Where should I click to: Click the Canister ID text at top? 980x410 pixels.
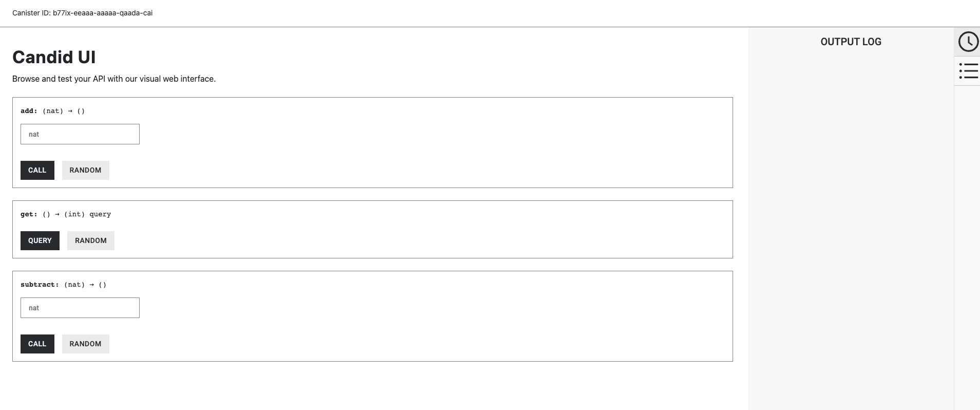[x=82, y=13]
